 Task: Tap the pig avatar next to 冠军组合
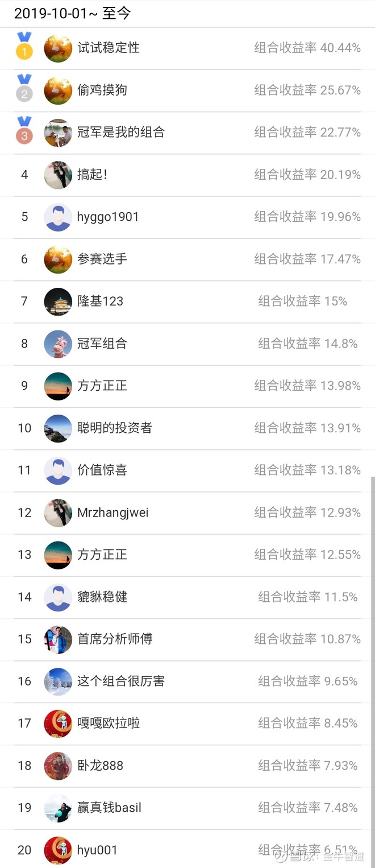point(58,344)
